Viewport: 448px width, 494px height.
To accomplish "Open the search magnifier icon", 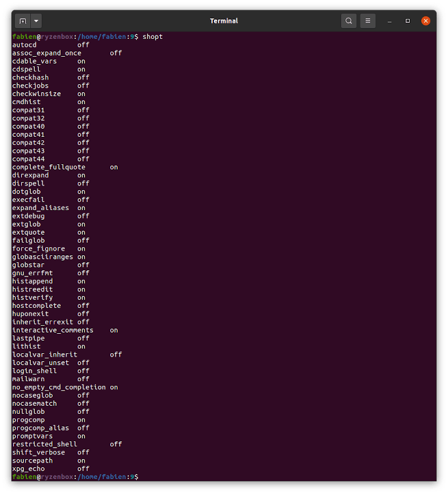I will [x=348, y=21].
